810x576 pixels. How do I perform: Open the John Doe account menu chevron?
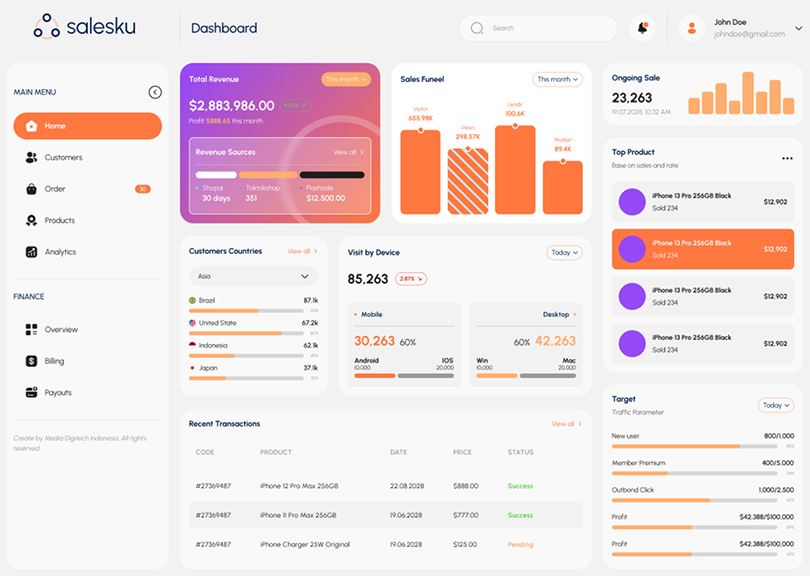[x=796, y=28]
